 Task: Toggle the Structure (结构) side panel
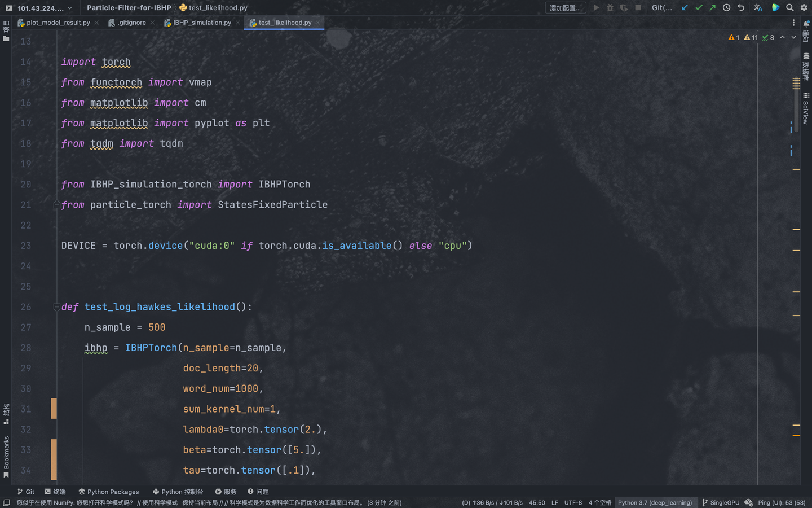[x=6, y=414]
